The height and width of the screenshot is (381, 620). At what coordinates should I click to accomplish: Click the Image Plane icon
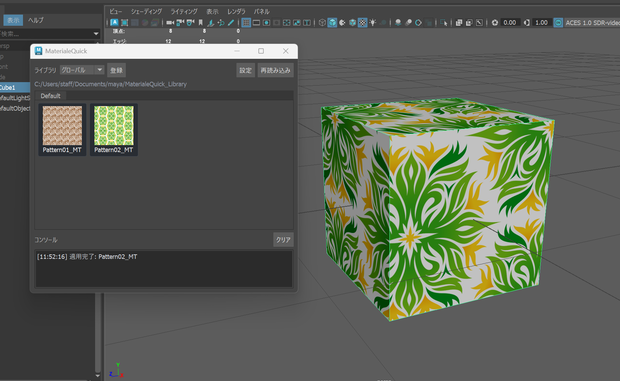click(211, 23)
